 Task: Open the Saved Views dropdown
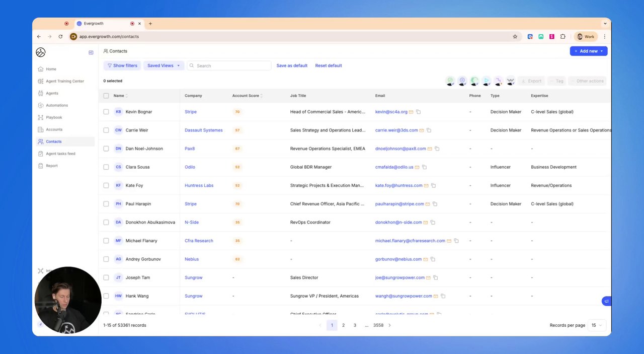click(164, 65)
